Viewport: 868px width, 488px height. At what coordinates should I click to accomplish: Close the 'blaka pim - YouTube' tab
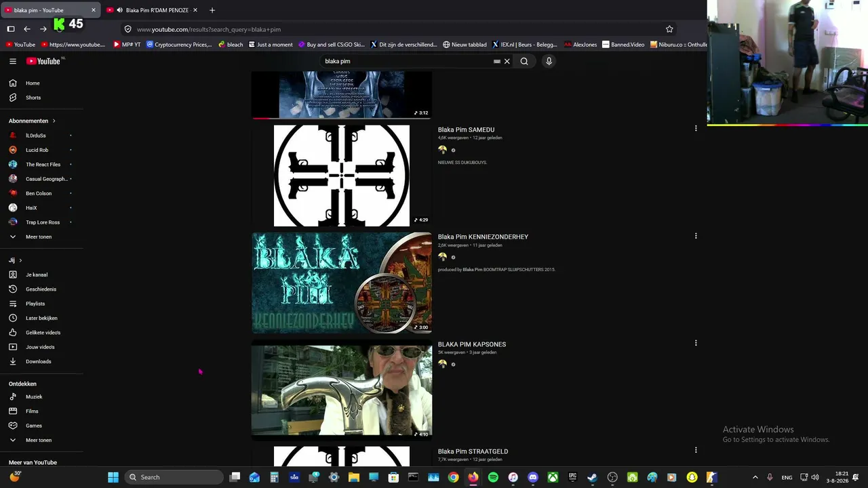[94, 10]
